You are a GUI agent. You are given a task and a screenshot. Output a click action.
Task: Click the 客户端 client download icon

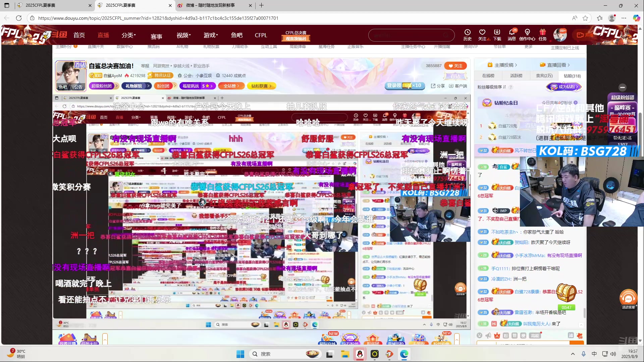point(458,86)
